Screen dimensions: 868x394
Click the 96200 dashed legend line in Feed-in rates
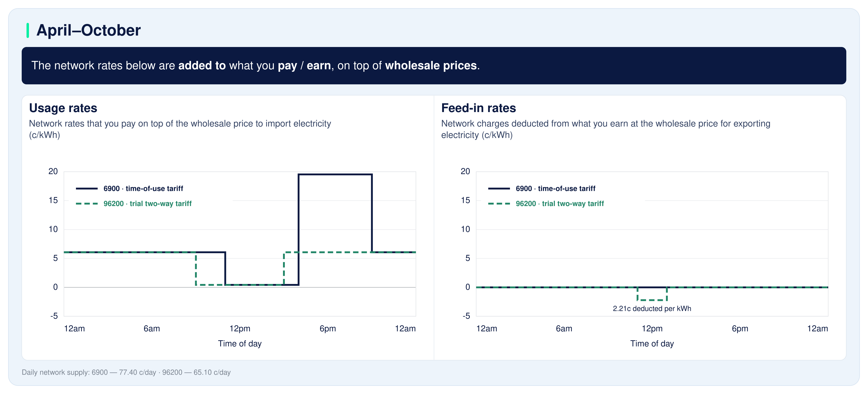499,204
